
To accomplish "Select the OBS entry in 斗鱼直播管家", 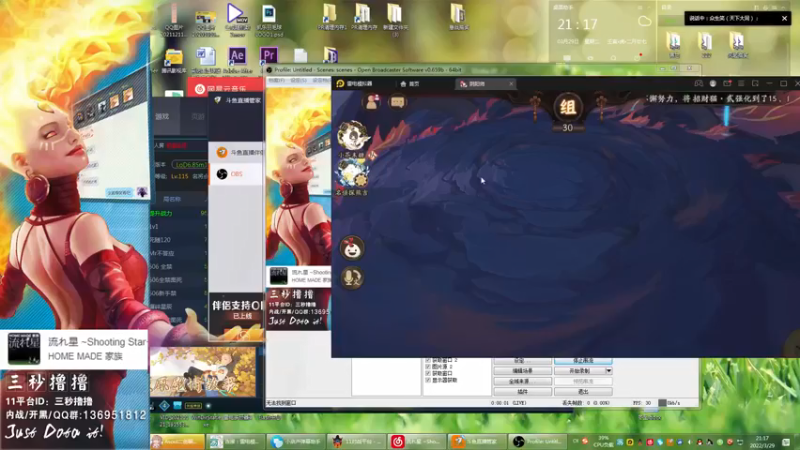I will pyautogui.click(x=236, y=174).
